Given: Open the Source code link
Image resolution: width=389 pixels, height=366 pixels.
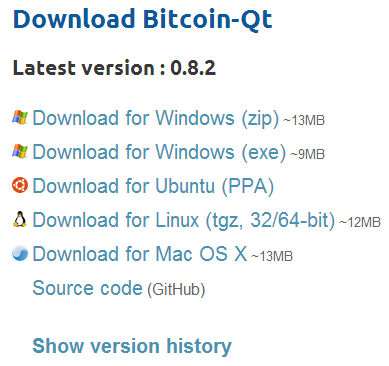Looking at the screenshot, I should pos(87,288).
